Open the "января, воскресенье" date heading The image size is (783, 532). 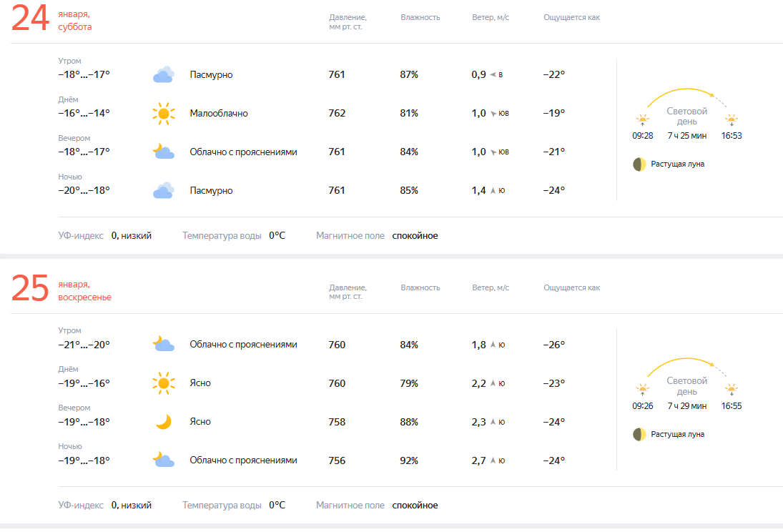(x=84, y=291)
